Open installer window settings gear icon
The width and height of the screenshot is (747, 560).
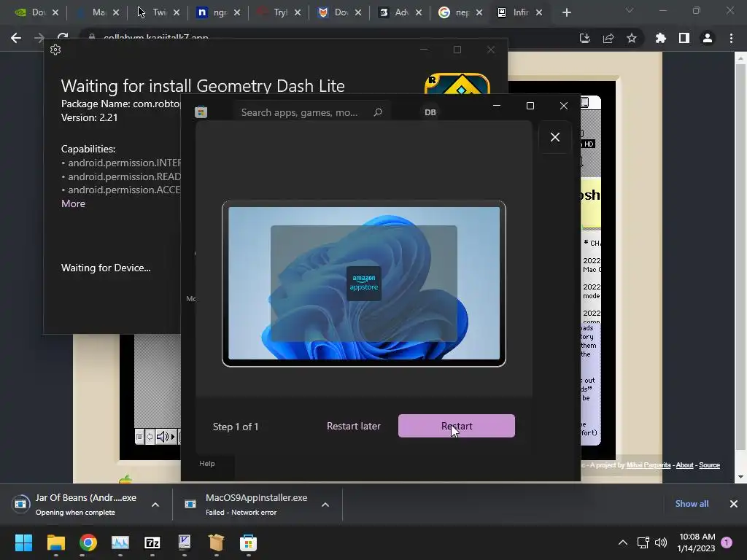[x=55, y=50]
